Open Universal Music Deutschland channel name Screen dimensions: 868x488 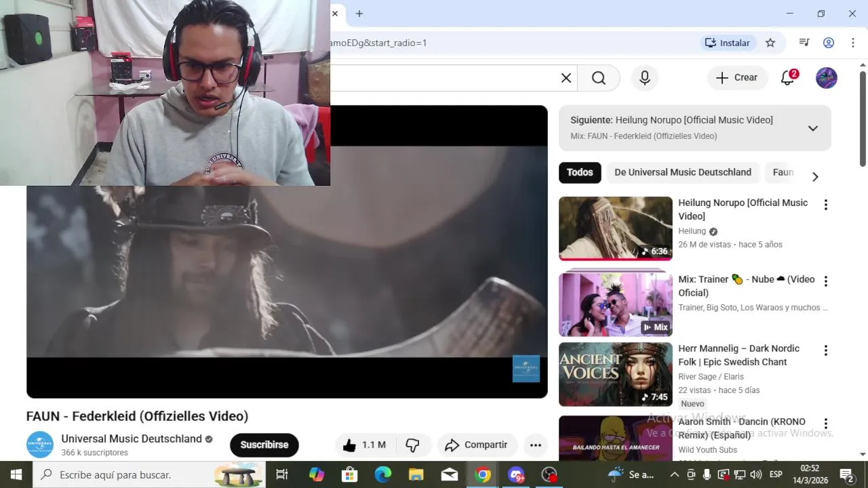point(132,439)
